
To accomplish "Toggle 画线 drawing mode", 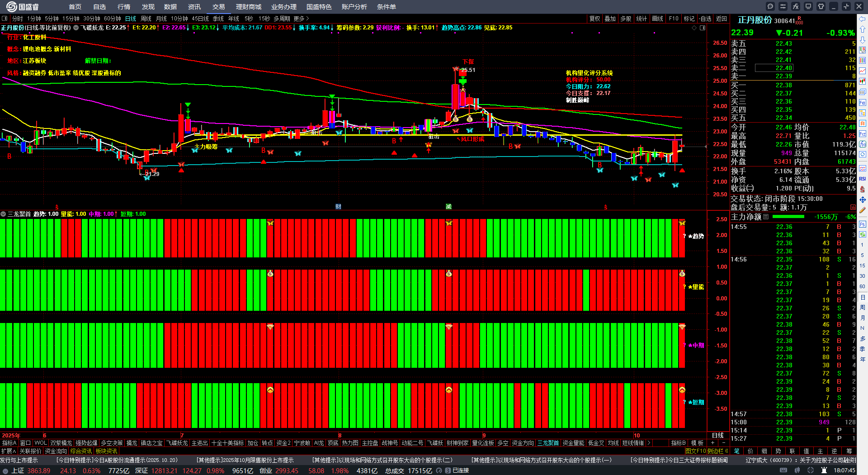I will pyautogui.click(x=658, y=19).
